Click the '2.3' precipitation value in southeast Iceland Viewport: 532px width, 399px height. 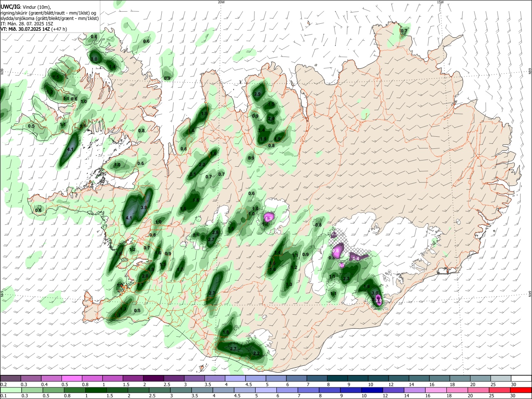tap(346, 278)
